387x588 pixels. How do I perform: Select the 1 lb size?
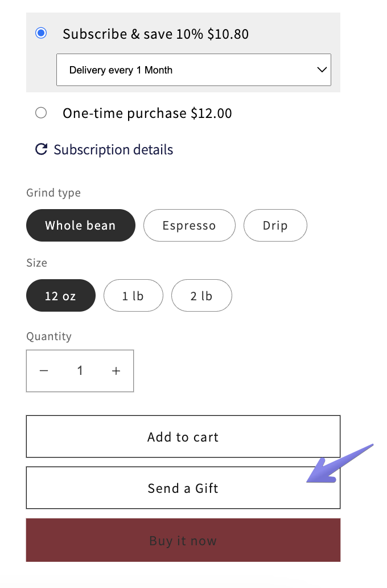tap(133, 296)
